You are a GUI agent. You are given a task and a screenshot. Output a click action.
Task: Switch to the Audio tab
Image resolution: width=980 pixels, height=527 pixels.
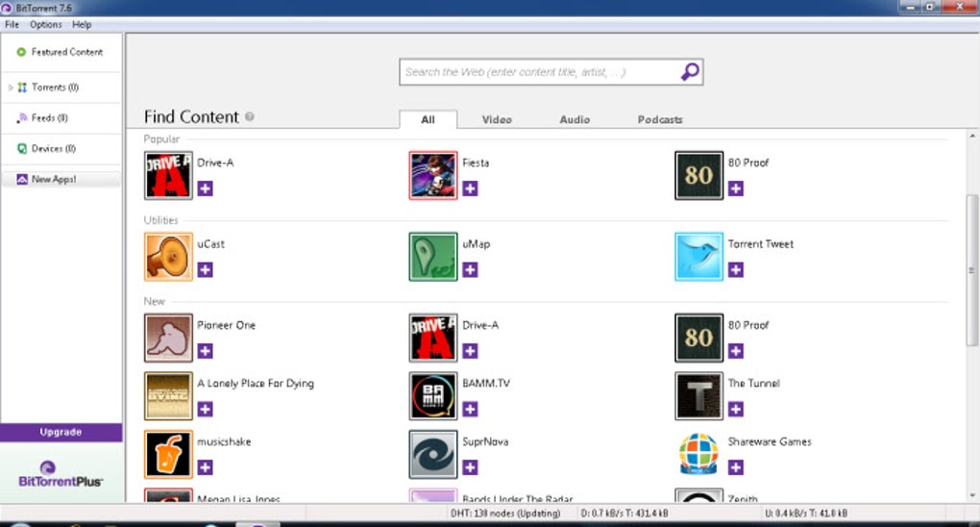pyautogui.click(x=575, y=119)
